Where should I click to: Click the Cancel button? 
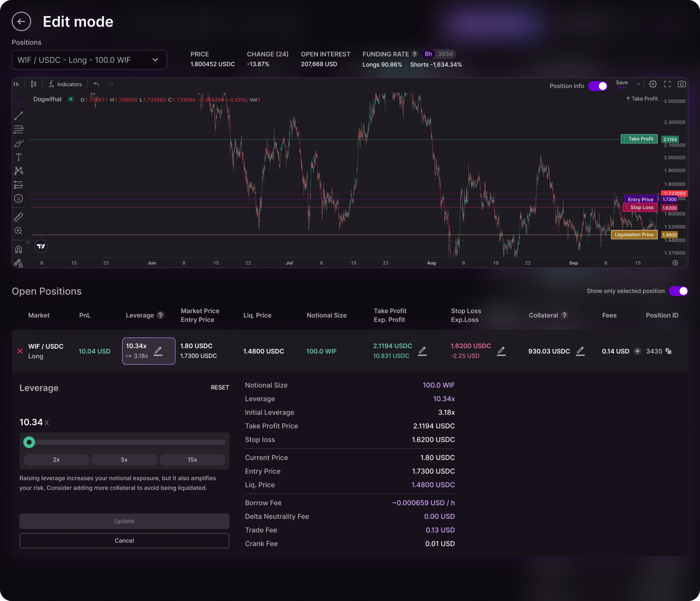(x=124, y=540)
